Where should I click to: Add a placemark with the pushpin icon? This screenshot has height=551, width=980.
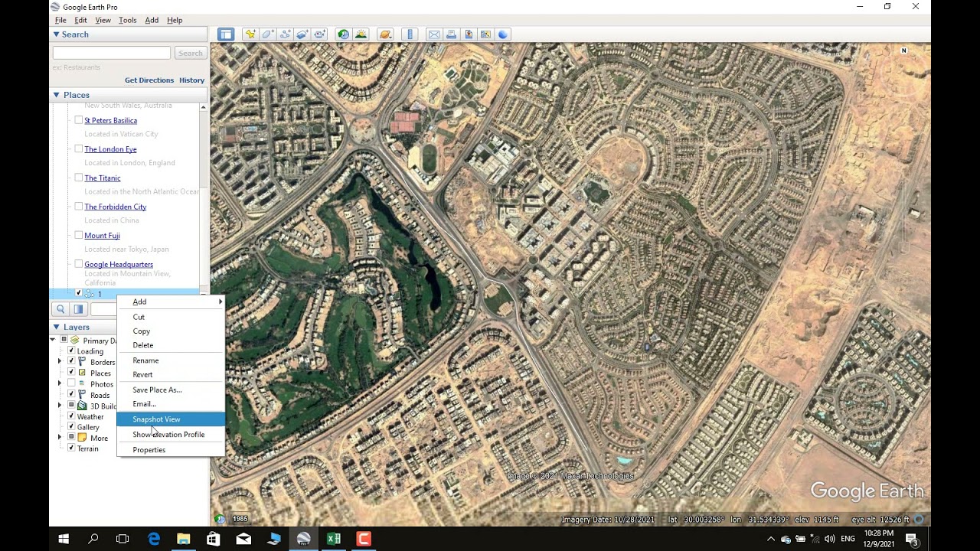click(x=250, y=34)
